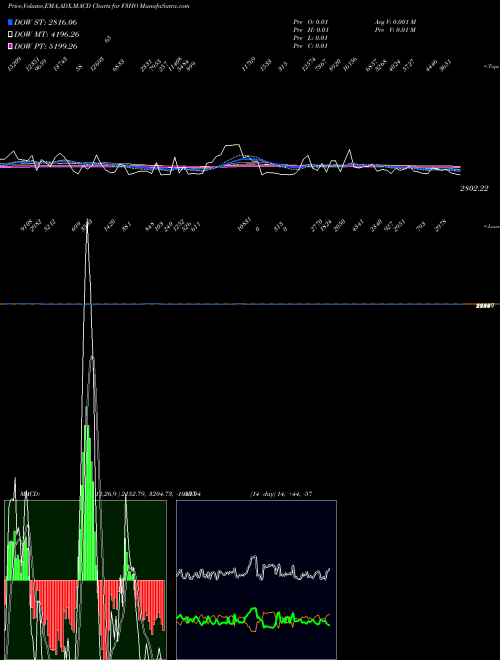Viewport: 500px width, 660px height.
Task: Click the '<-Tops' axis label
Action: (x=491, y=67)
